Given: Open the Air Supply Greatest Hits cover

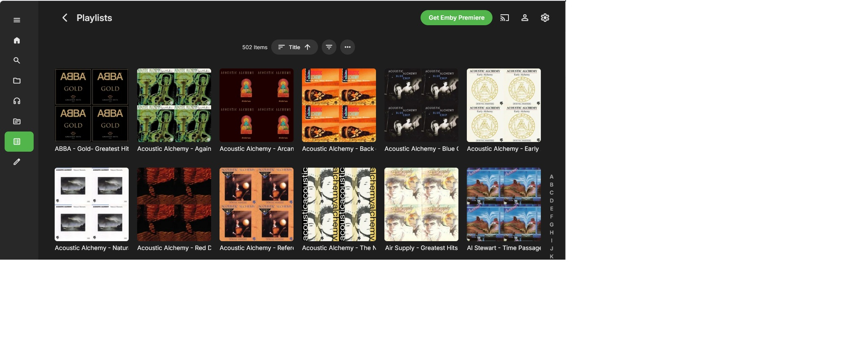Looking at the screenshot, I should point(421,204).
